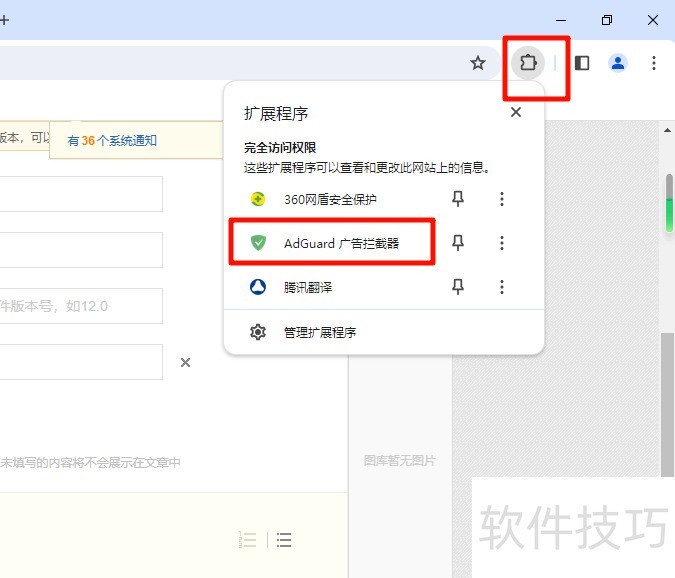The image size is (675, 578).
Task: Pin the 360网盾安全保护 extension
Action: point(458,199)
